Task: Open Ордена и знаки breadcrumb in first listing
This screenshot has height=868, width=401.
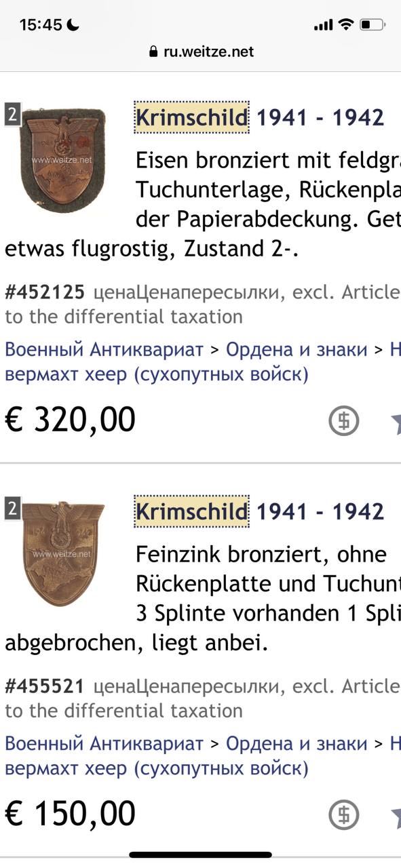Action: click(297, 350)
